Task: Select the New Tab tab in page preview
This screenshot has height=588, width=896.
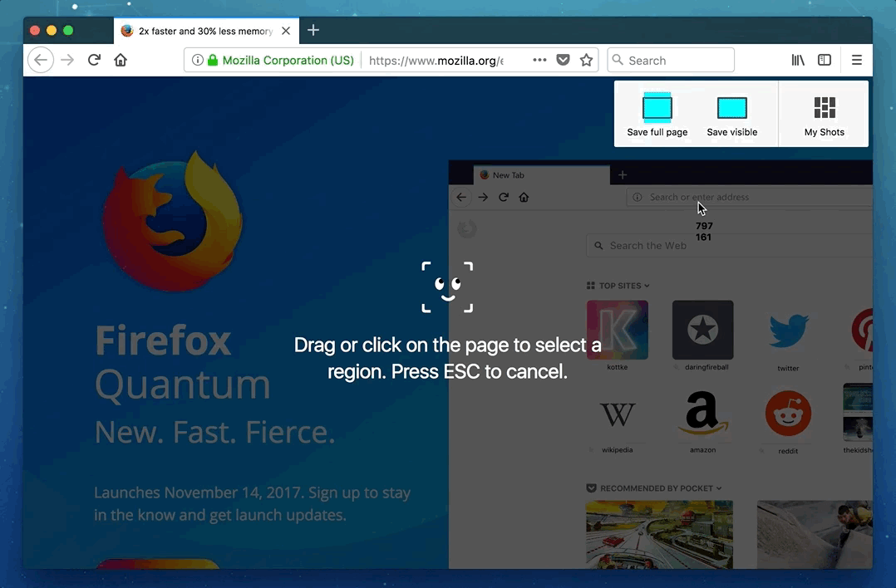Action: (x=541, y=174)
